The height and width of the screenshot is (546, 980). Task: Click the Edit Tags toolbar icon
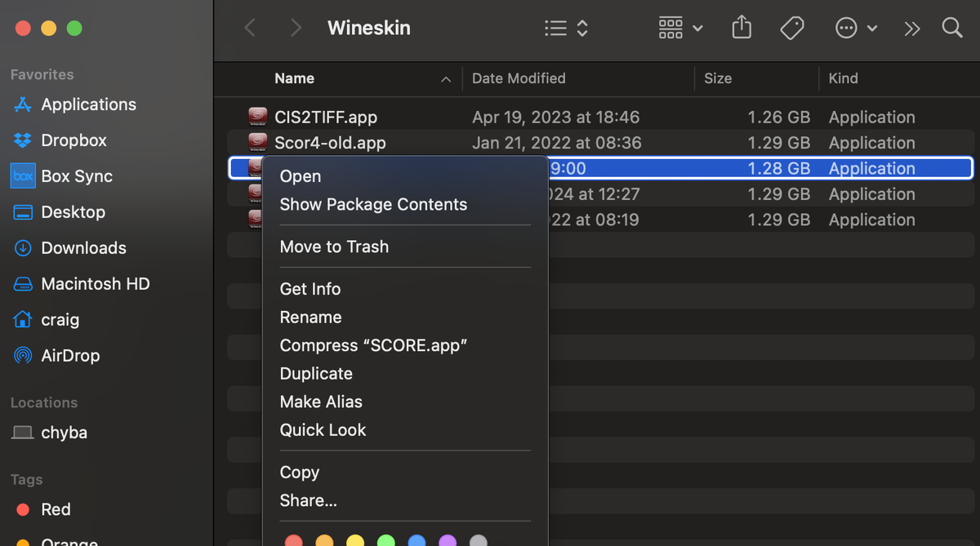coord(791,29)
